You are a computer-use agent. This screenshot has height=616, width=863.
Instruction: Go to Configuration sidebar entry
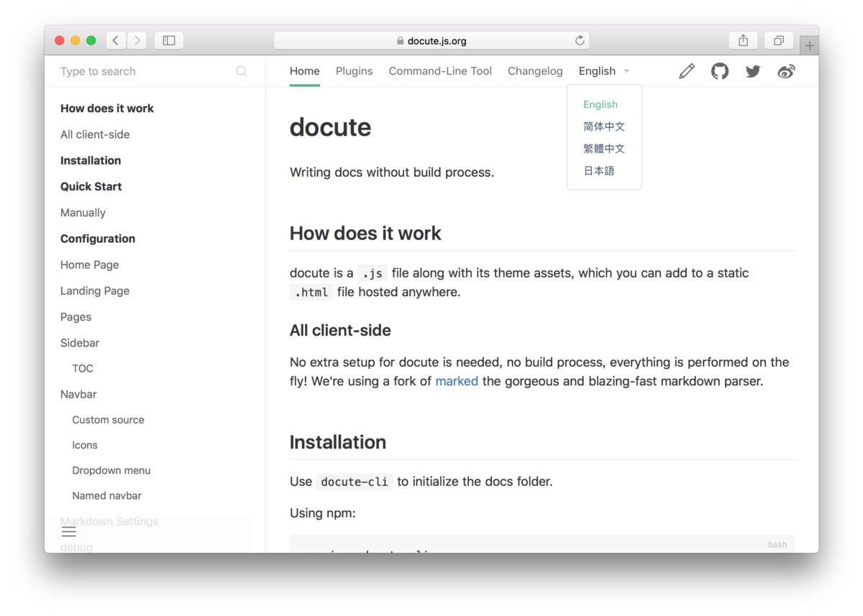pyautogui.click(x=98, y=239)
